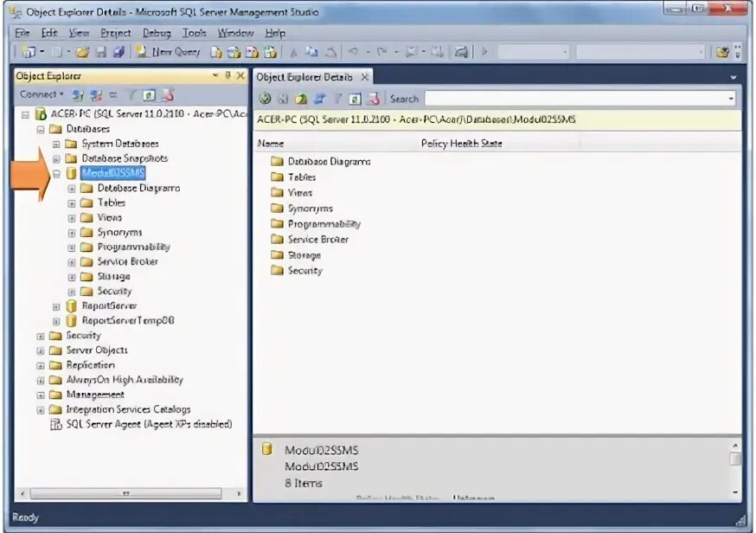Select SQL Server Agent node in tree
Screen dimensions: 756x533
pos(141,424)
